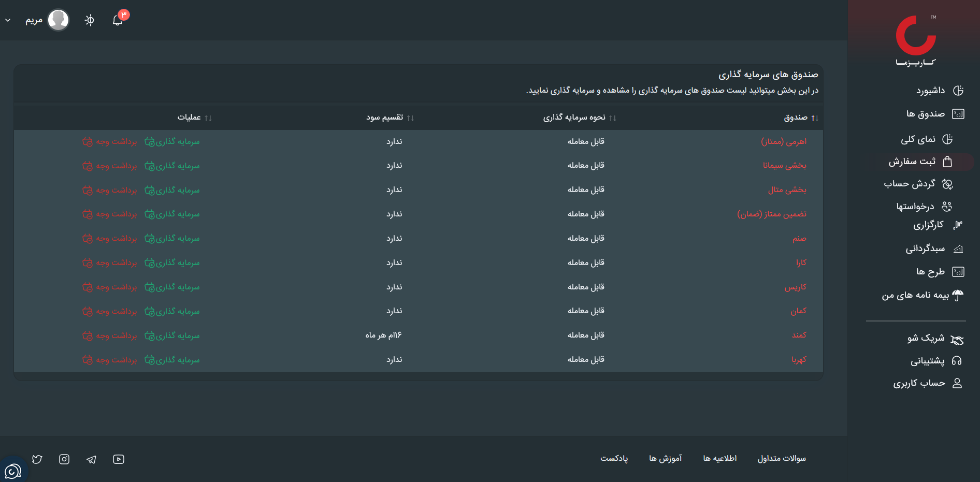Expand the user menu chevron beside مریم
The width and height of the screenshot is (980, 482).
(8, 20)
